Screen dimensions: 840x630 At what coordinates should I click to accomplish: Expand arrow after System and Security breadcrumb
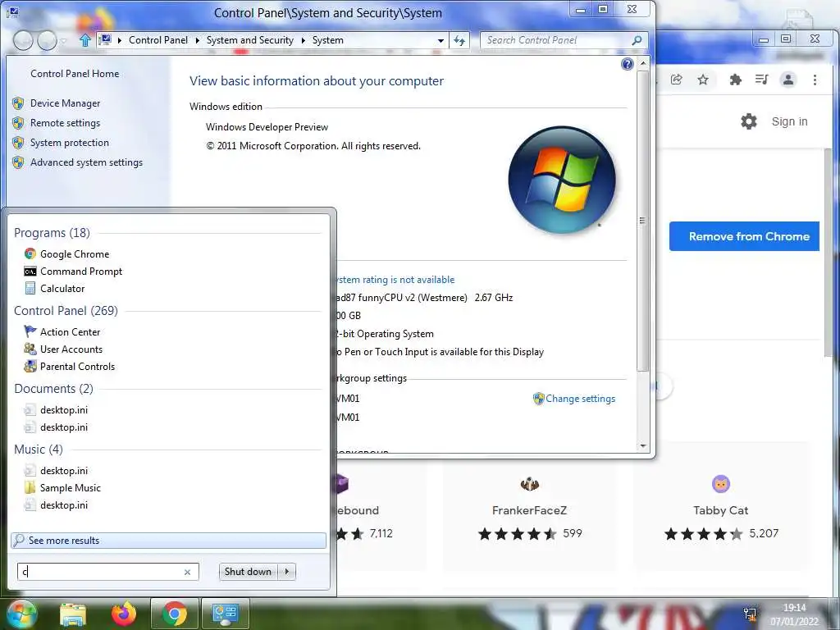point(304,40)
